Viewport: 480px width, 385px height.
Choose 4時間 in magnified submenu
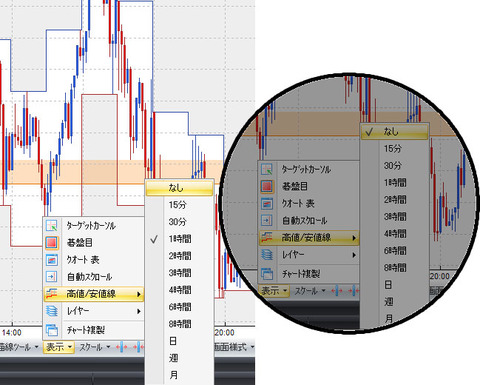(x=394, y=233)
